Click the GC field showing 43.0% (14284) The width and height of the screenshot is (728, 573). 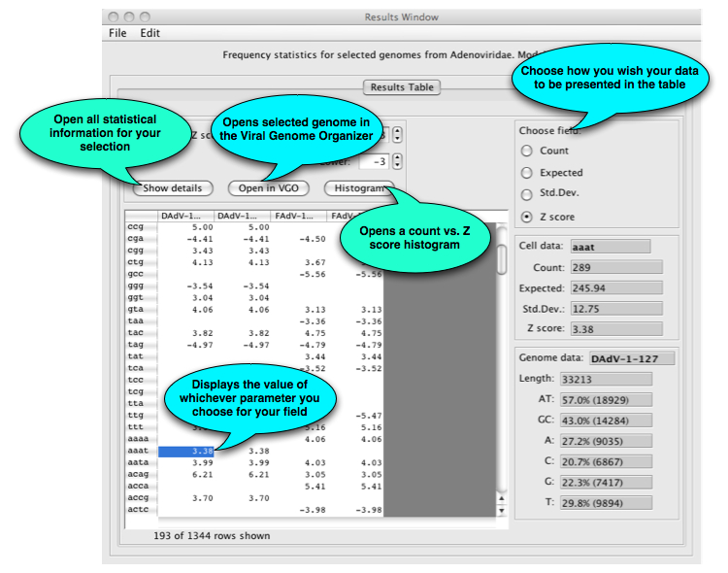pos(606,421)
